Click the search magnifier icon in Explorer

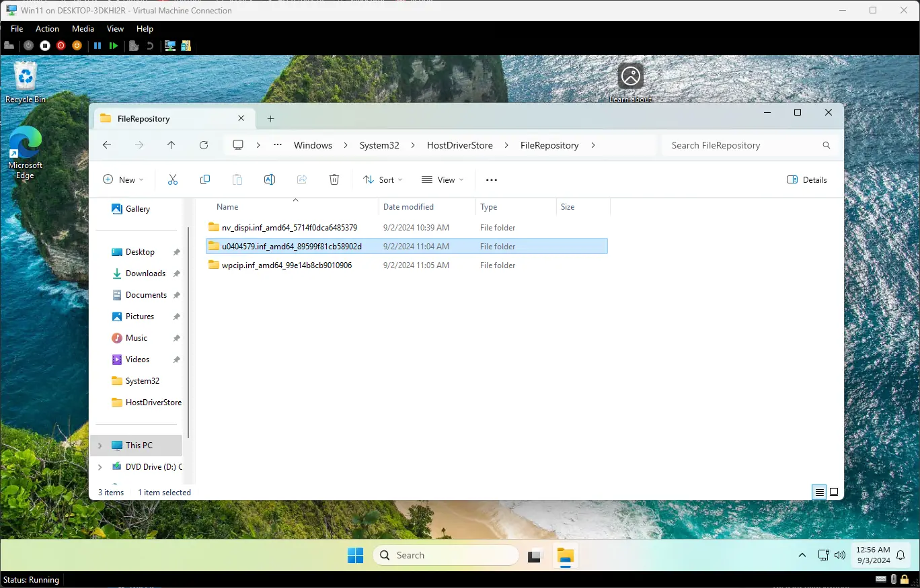tap(827, 145)
